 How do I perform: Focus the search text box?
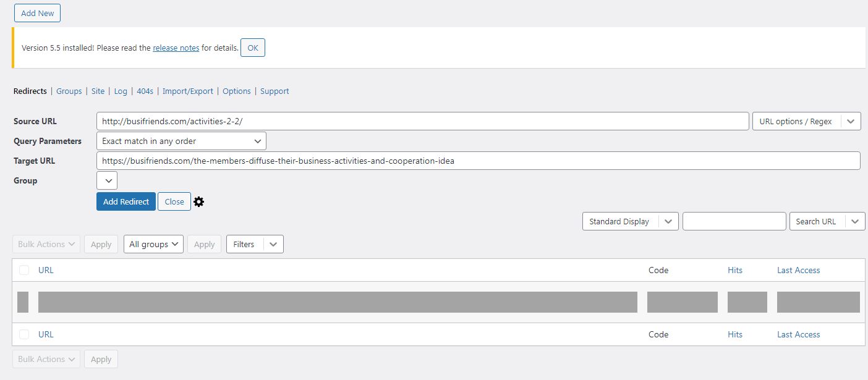734,221
